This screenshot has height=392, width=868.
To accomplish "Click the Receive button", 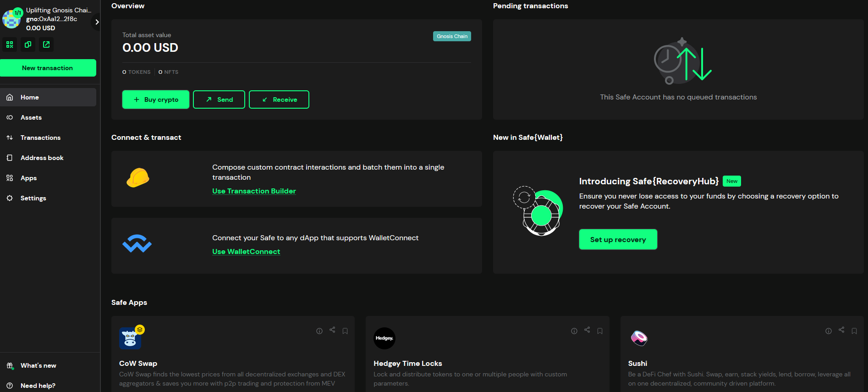I will 279,99.
